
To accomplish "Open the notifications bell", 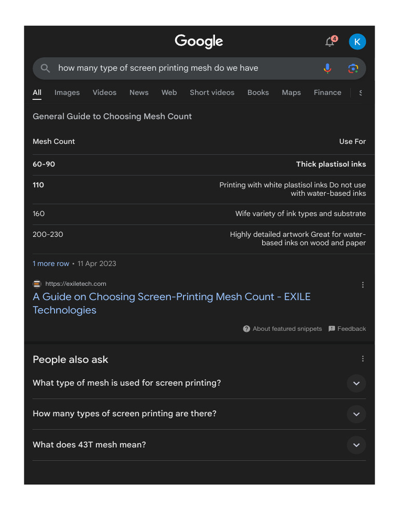I will [330, 42].
